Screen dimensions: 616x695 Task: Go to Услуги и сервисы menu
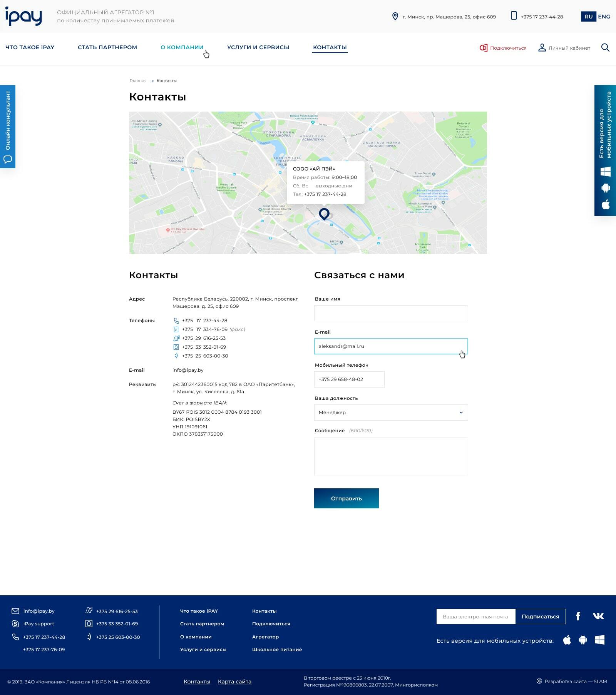pos(258,47)
